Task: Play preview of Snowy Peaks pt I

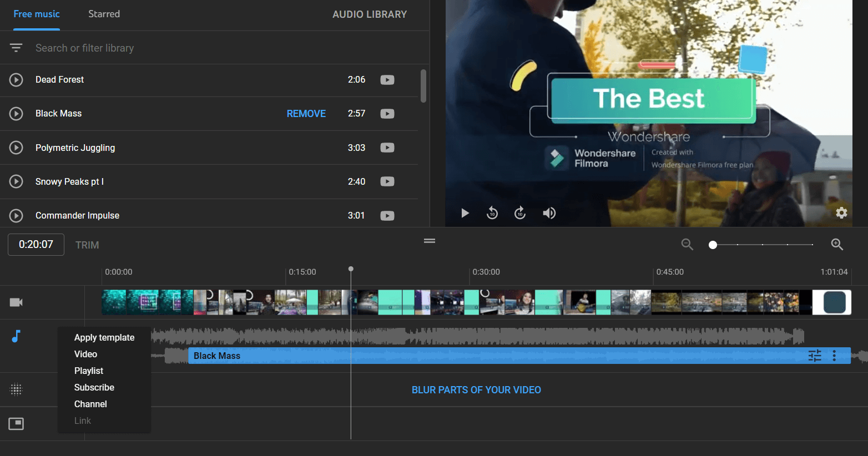Action: [16, 181]
